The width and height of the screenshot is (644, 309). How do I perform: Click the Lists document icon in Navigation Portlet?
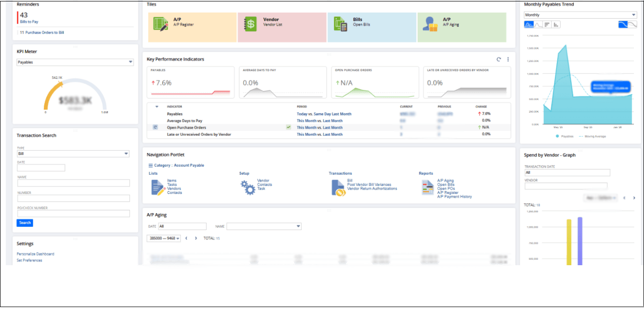pyautogui.click(x=158, y=187)
